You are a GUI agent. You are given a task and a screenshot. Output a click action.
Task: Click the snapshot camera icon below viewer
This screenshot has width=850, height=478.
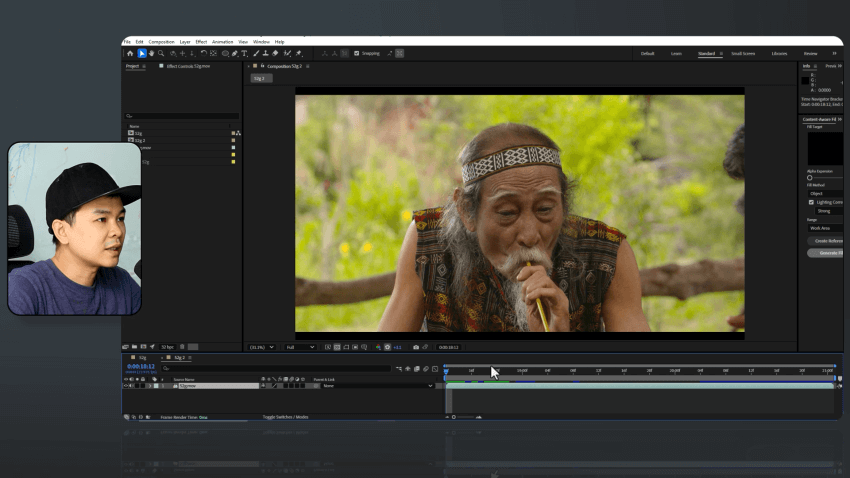[416, 347]
